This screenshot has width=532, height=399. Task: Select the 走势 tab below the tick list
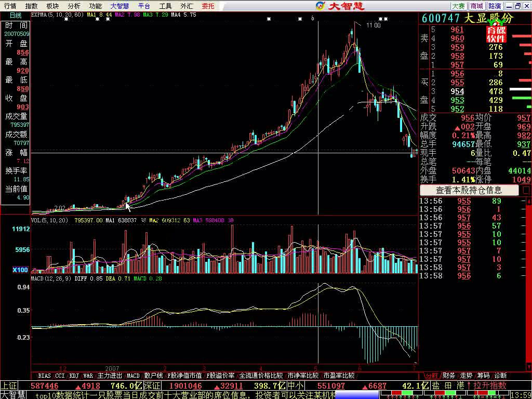[x=466, y=375]
